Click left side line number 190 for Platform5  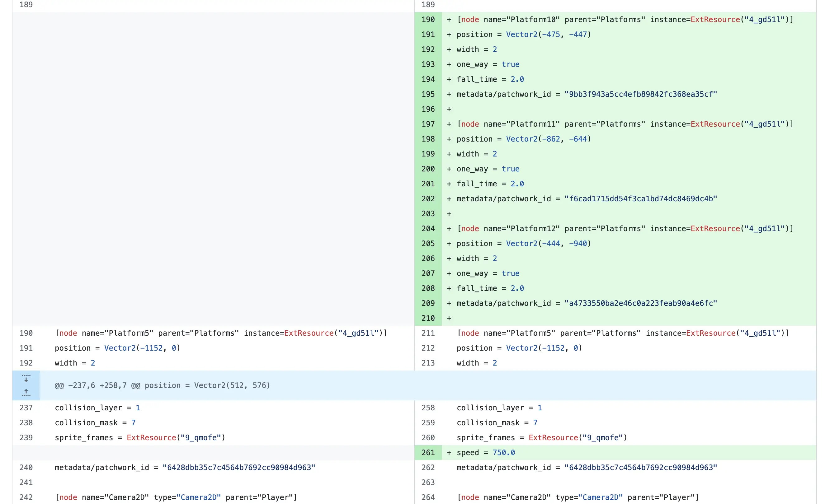[26, 333]
